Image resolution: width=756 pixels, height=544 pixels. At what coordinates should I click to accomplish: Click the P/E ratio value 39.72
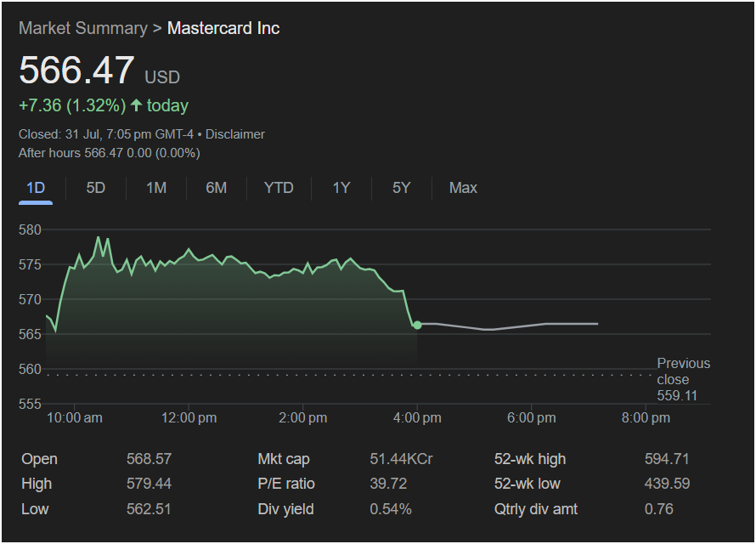388,484
